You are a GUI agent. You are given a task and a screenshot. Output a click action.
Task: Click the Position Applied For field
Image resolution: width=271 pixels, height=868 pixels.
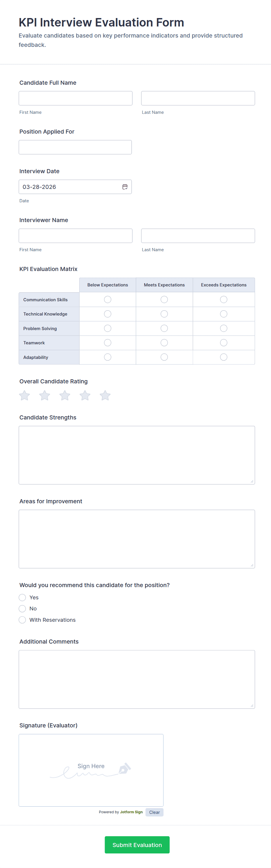75,147
